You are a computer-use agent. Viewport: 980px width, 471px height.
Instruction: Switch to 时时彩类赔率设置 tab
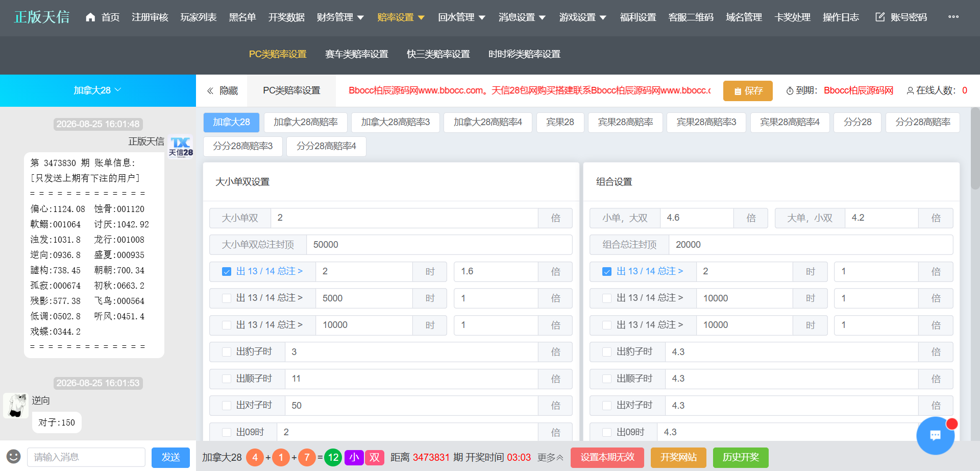click(x=524, y=54)
